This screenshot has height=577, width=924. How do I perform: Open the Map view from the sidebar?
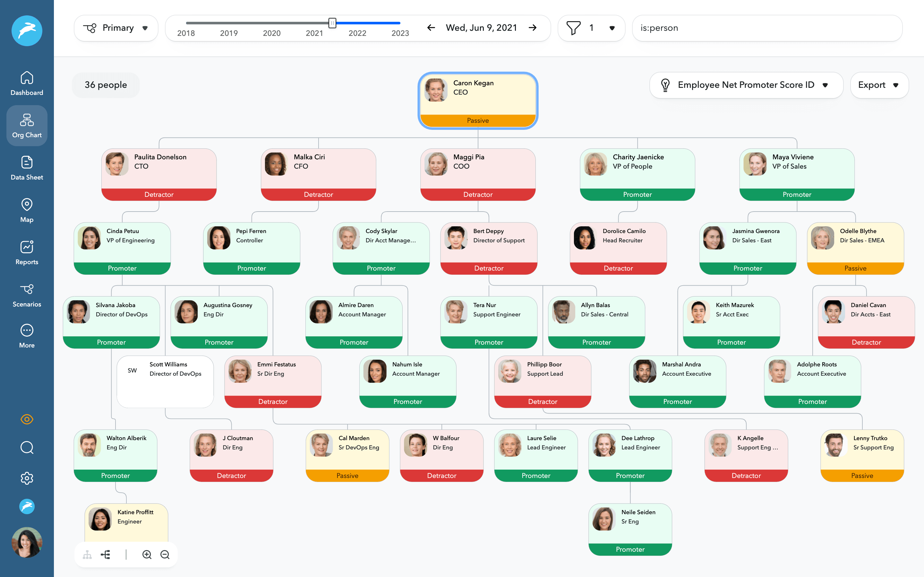(x=27, y=210)
